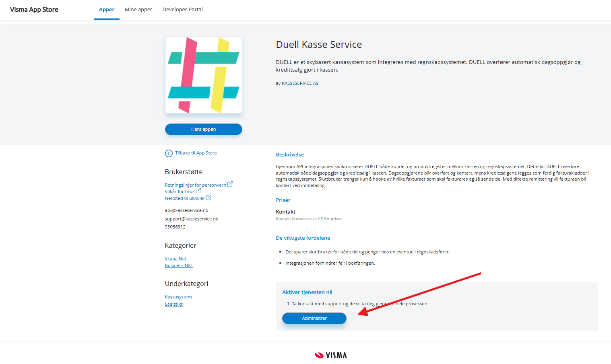Select the Visma Net category
Viewport: 611px width, 364px height.
(x=175, y=259)
